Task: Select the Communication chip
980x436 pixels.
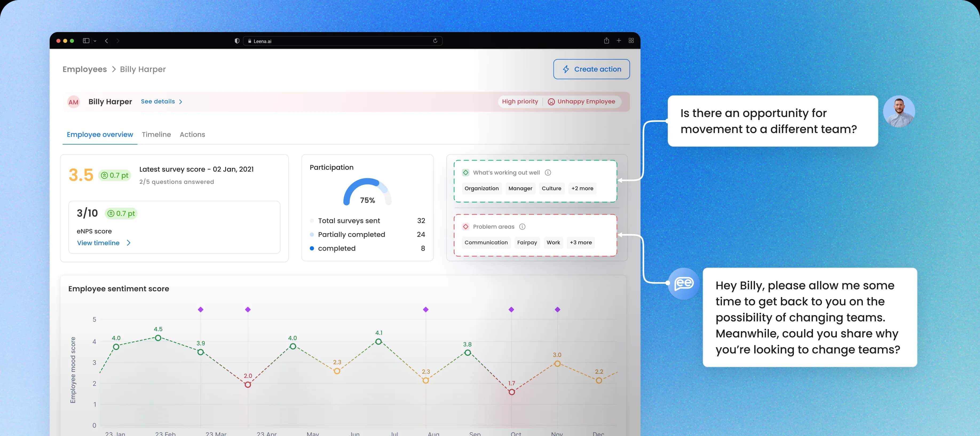Action: coord(486,243)
